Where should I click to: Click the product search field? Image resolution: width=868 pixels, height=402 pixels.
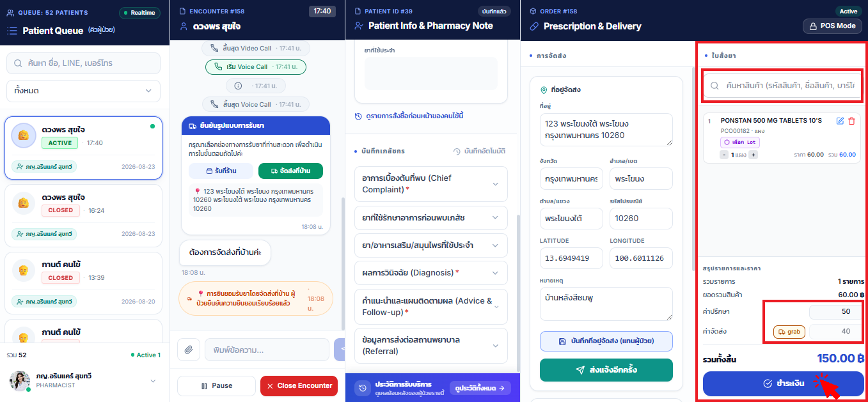[783, 85]
